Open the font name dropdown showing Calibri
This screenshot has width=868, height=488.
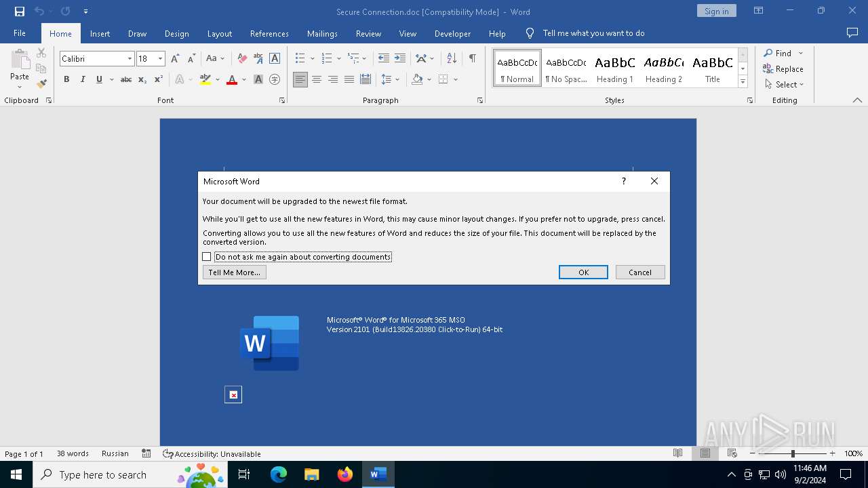(130, 59)
